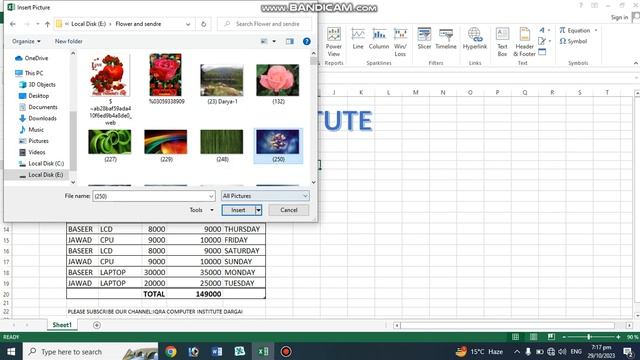Image resolution: width=640 pixels, height=360 pixels.
Task: Insert Header & Footer
Action: [x=524, y=42]
